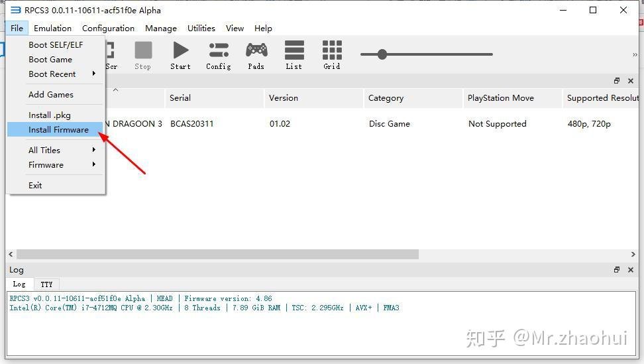The image size is (644, 364).
Task: Open Config settings from toolbar
Action: (218, 54)
